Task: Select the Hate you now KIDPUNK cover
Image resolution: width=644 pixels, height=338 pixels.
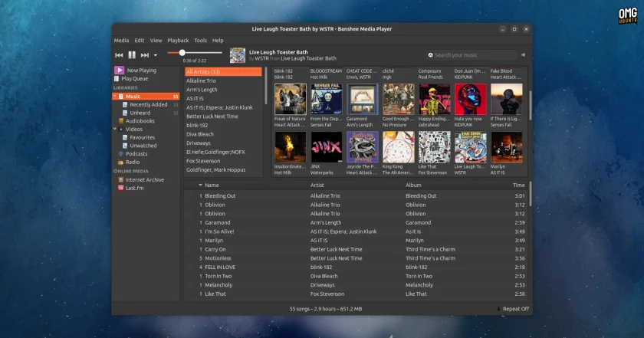Action: pyautogui.click(x=470, y=99)
